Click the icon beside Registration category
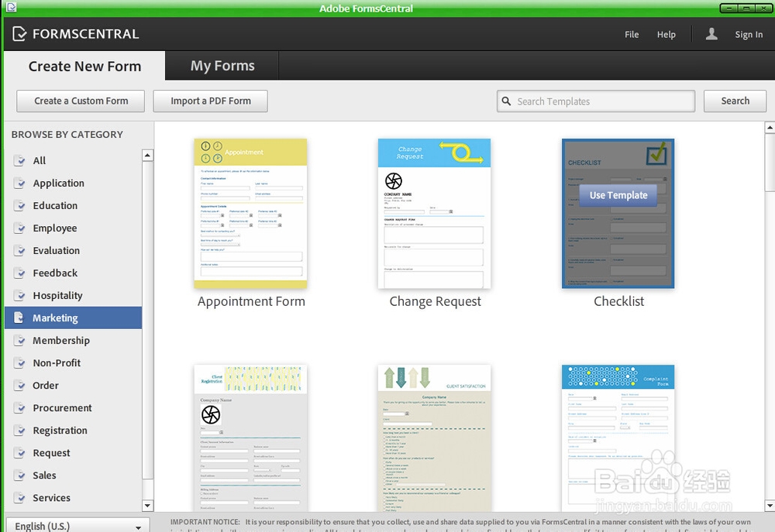 click(19, 431)
